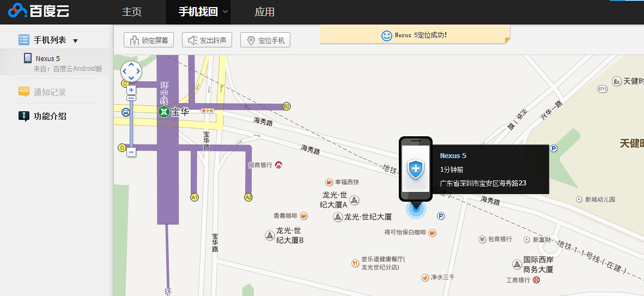Screen dimensions: 644x296
Task: Click the 功能介绍 info icon
Action: 24,116
